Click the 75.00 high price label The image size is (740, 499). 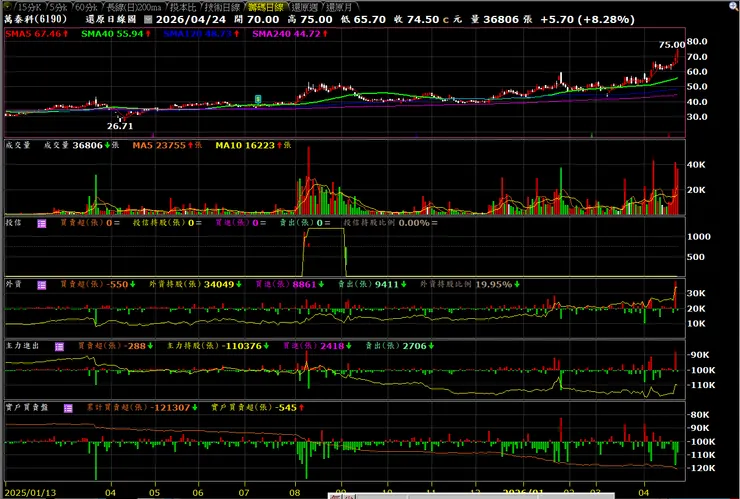coord(672,45)
